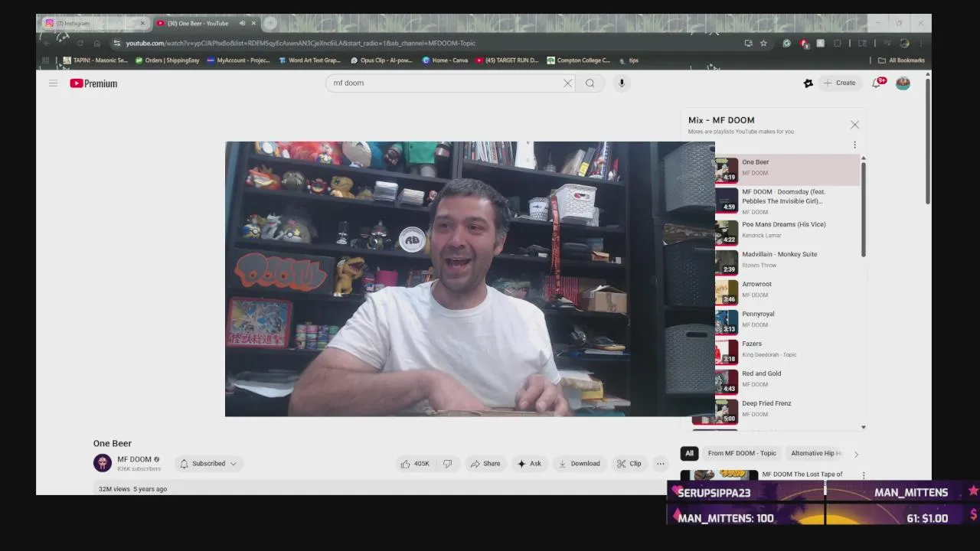Image resolution: width=980 pixels, height=551 pixels.
Task: Click the browser address bar URL
Action: pyautogui.click(x=301, y=43)
